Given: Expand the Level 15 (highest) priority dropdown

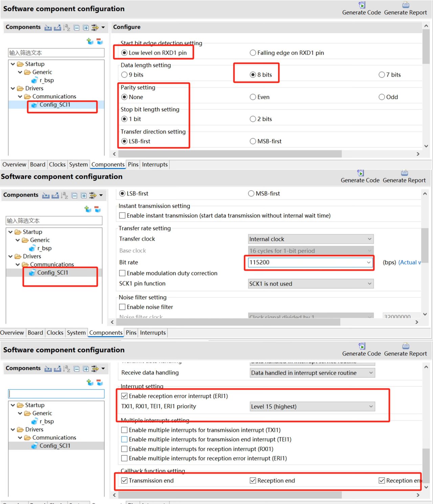Looking at the screenshot, I should point(312,407).
